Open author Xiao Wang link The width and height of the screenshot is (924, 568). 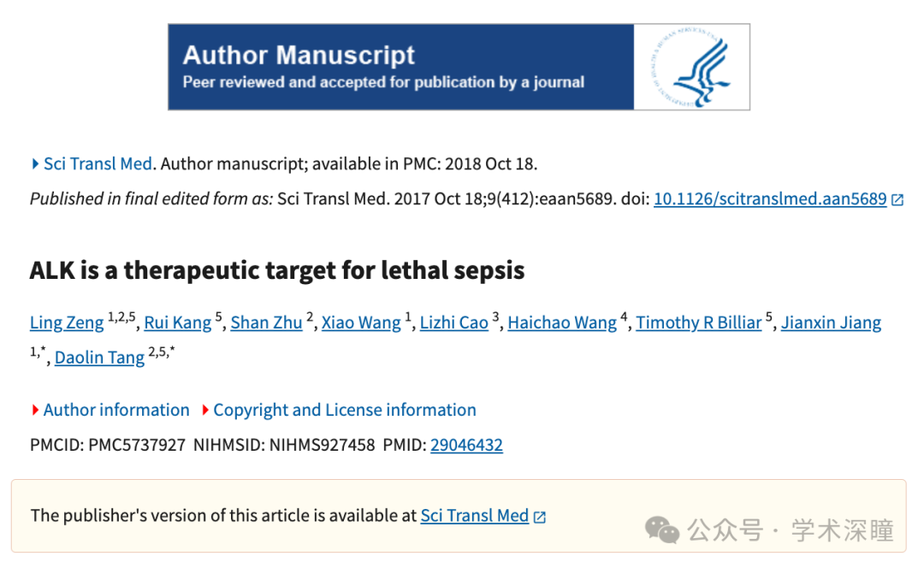pos(361,322)
